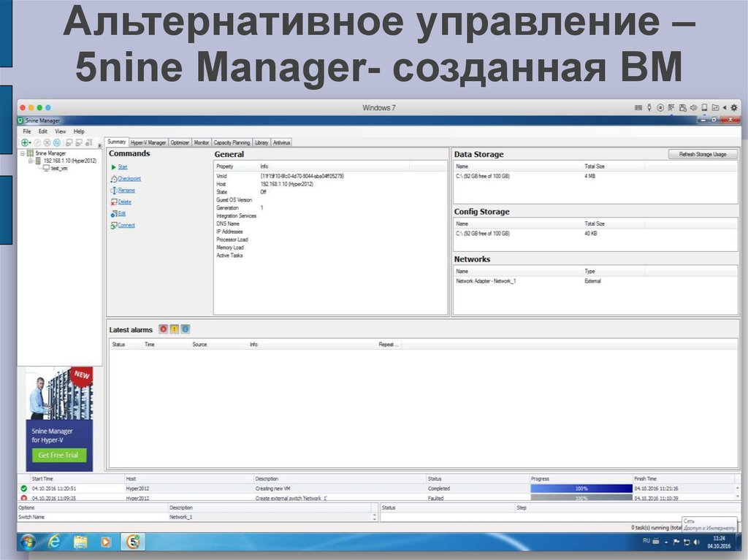Click the Windows Start orb

point(27,542)
